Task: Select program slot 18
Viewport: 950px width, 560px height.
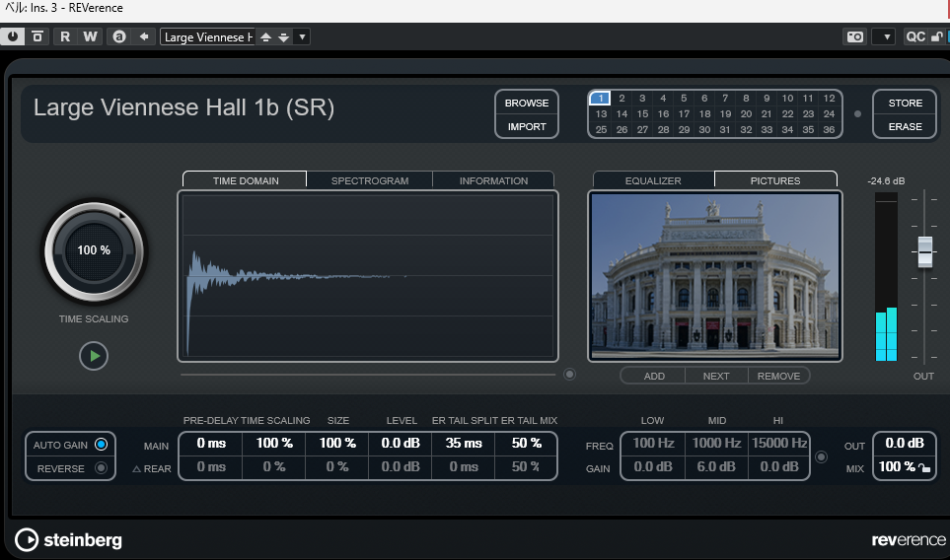Action: point(704,113)
